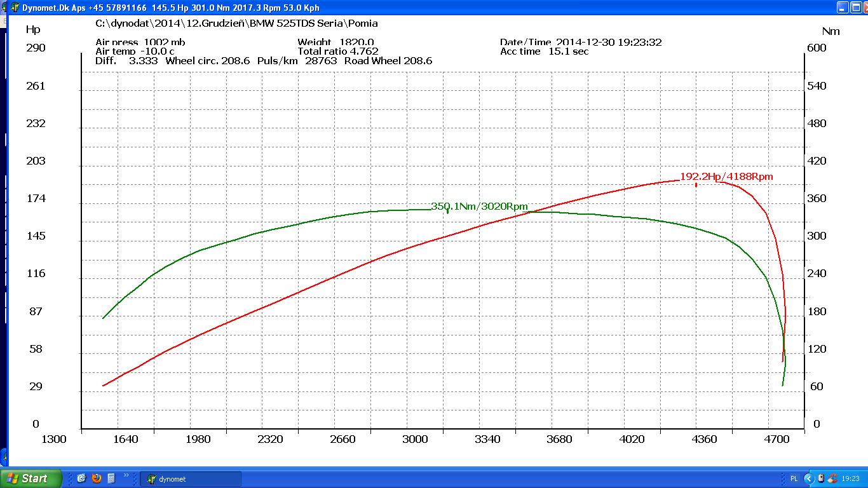Maximize the Dynomet window
The width and height of the screenshot is (868, 488).
point(857,8)
